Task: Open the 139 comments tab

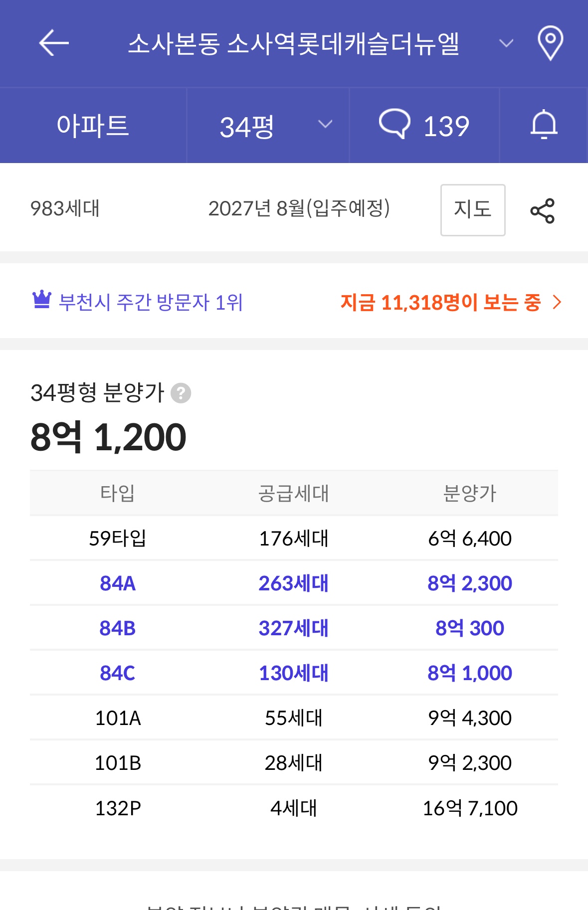Action: pyautogui.click(x=425, y=126)
